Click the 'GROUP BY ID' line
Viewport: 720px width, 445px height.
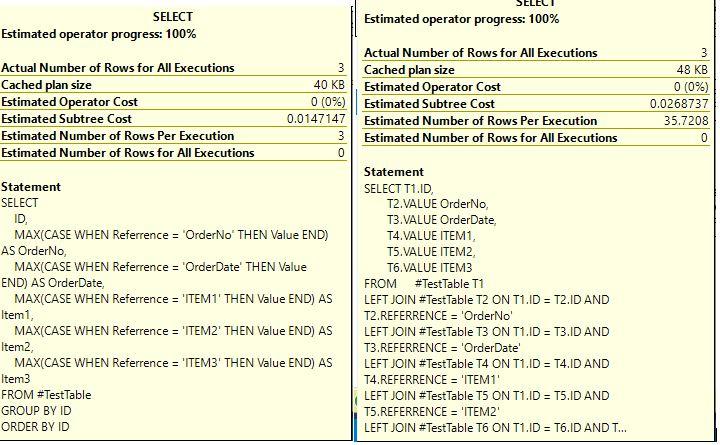coord(36,411)
